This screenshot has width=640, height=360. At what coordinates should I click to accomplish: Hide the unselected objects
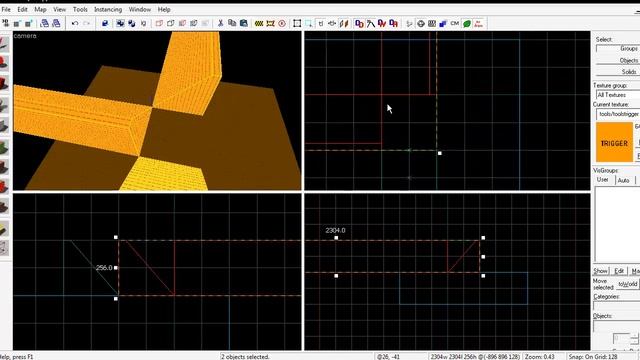click(x=171, y=23)
